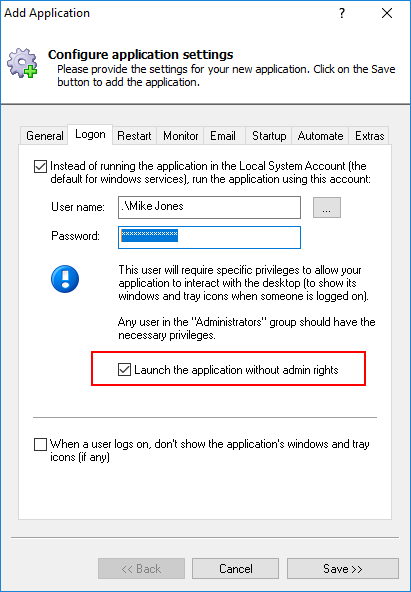Open the user browse ellipsis button

[327, 207]
